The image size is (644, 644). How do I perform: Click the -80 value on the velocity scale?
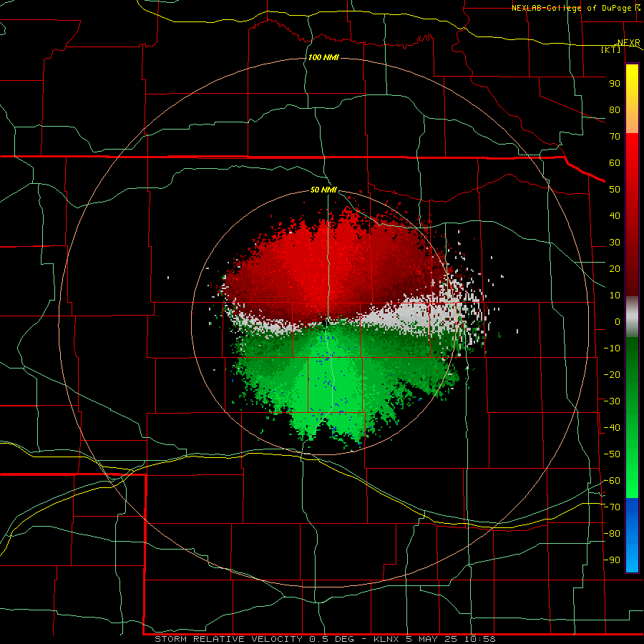pyautogui.click(x=612, y=534)
